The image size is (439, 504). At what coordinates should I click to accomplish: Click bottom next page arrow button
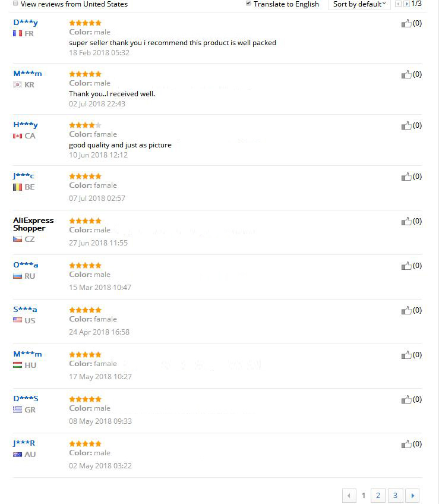click(x=412, y=495)
